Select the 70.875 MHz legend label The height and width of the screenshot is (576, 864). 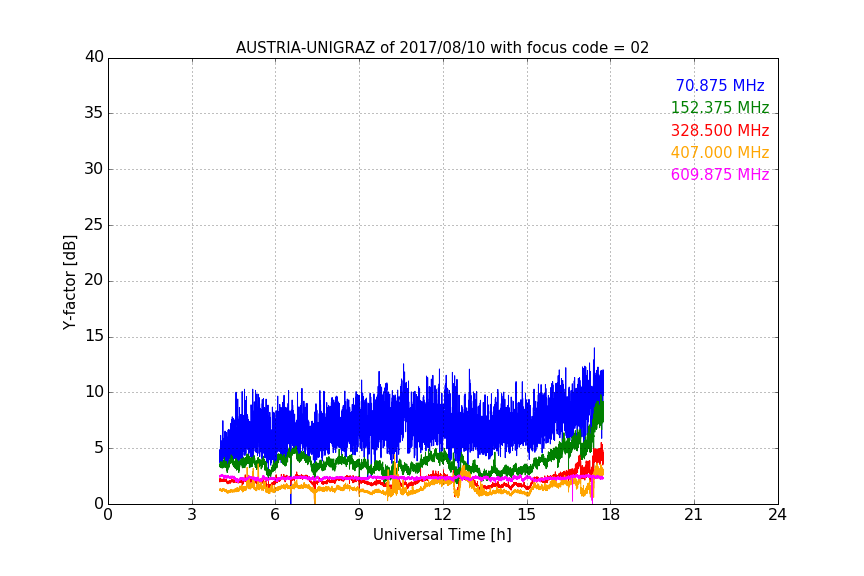click(720, 85)
